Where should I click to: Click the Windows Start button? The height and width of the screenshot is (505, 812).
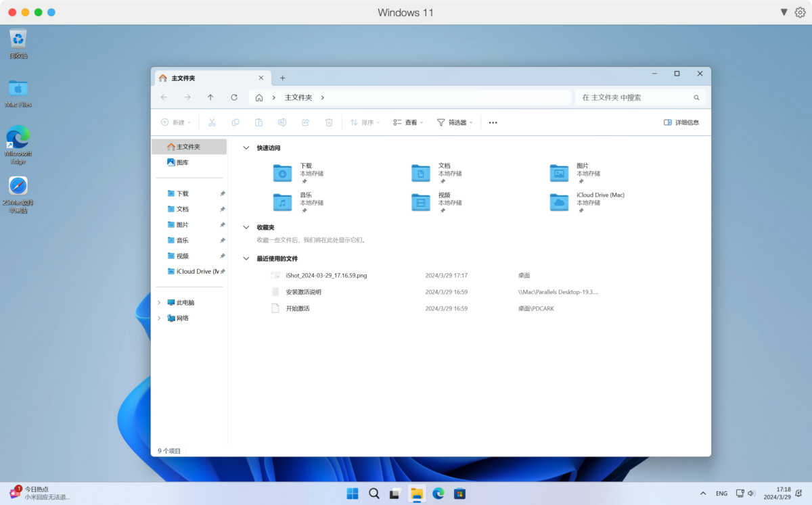(x=353, y=494)
